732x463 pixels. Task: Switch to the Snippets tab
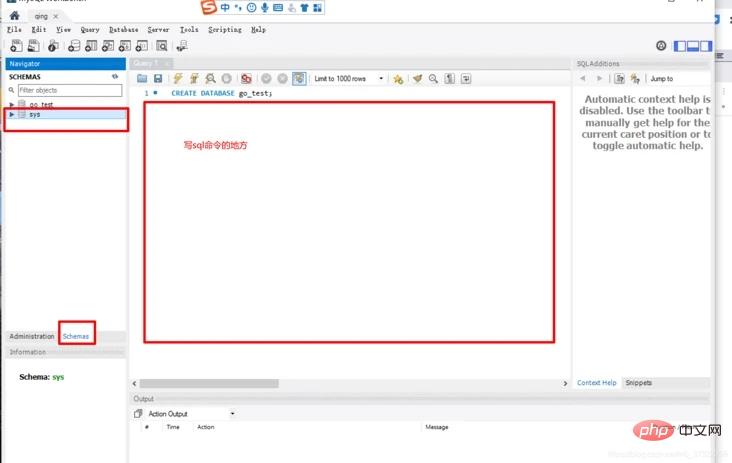pyautogui.click(x=638, y=383)
